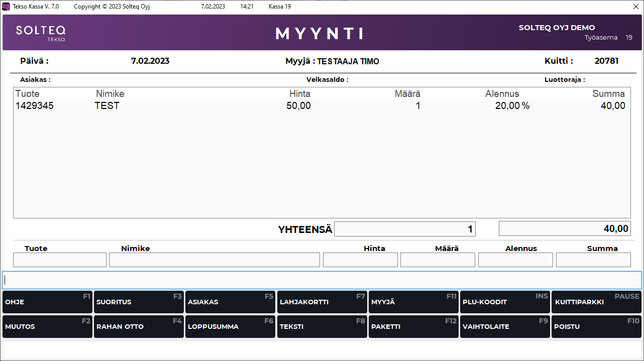Choose the LAHJAKORTTI gift card button
Screen dimensions: 644x361
coord(321,302)
